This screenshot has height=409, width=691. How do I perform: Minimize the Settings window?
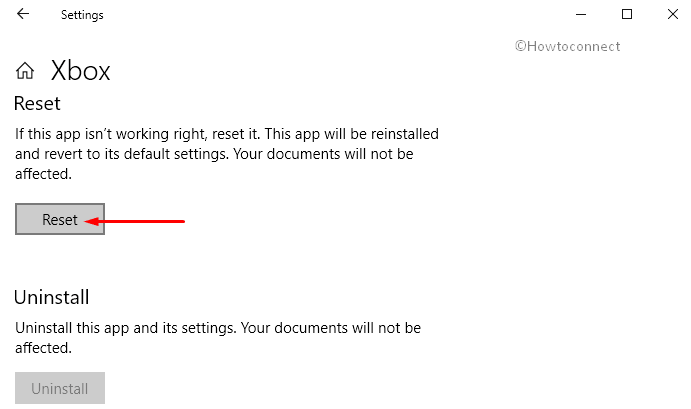(x=580, y=15)
